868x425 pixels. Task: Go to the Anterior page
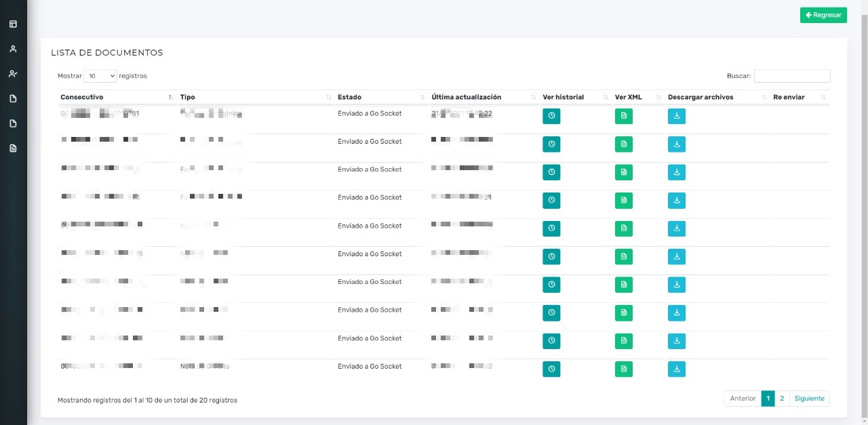click(x=743, y=399)
